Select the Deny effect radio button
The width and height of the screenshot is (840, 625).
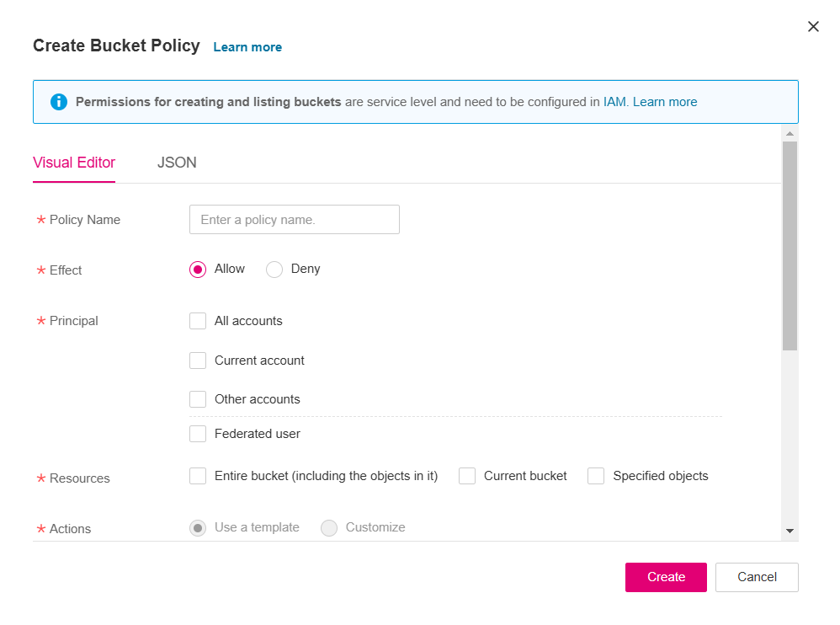click(x=274, y=270)
